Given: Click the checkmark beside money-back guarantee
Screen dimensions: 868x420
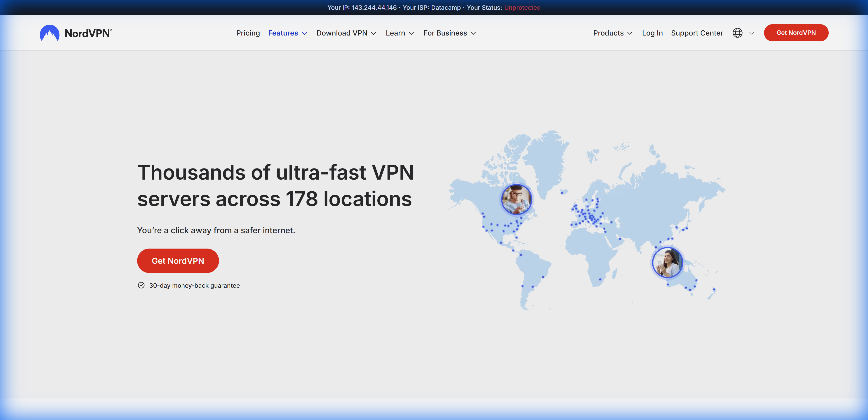Looking at the screenshot, I should 141,285.
